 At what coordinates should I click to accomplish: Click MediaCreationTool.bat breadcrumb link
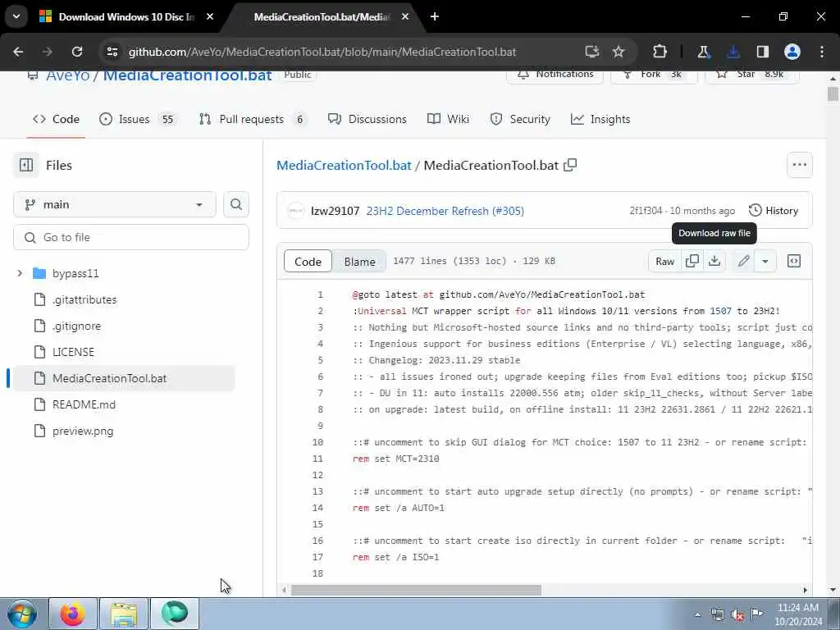(344, 165)
